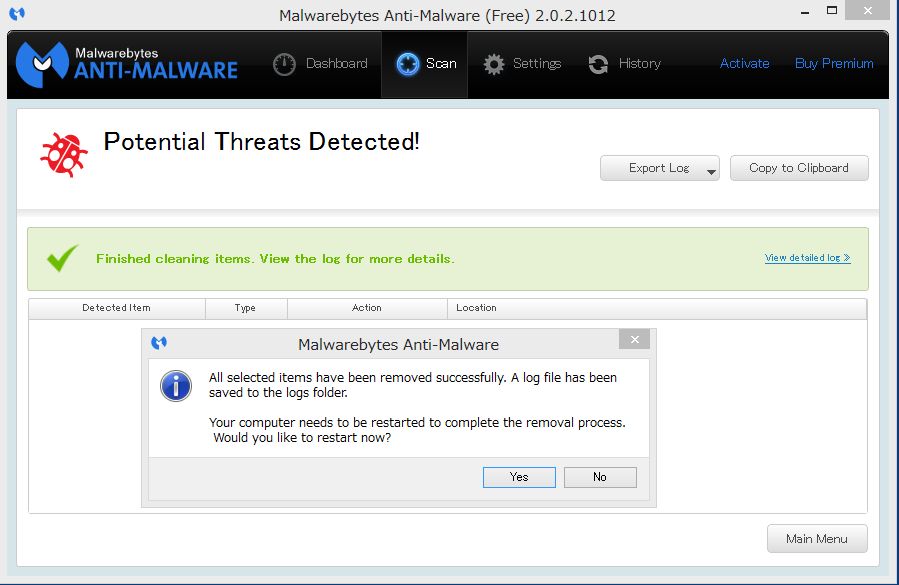
Task: Sort by Action column header
Action: (367, 308)
